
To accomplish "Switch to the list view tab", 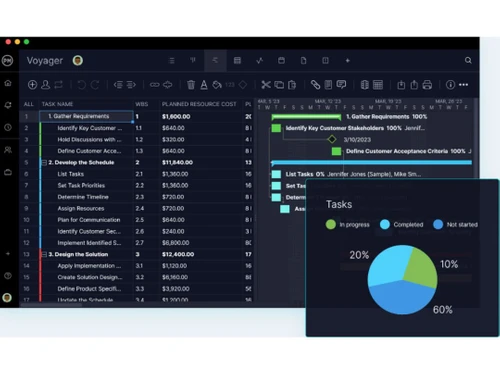I will point(172,61).
